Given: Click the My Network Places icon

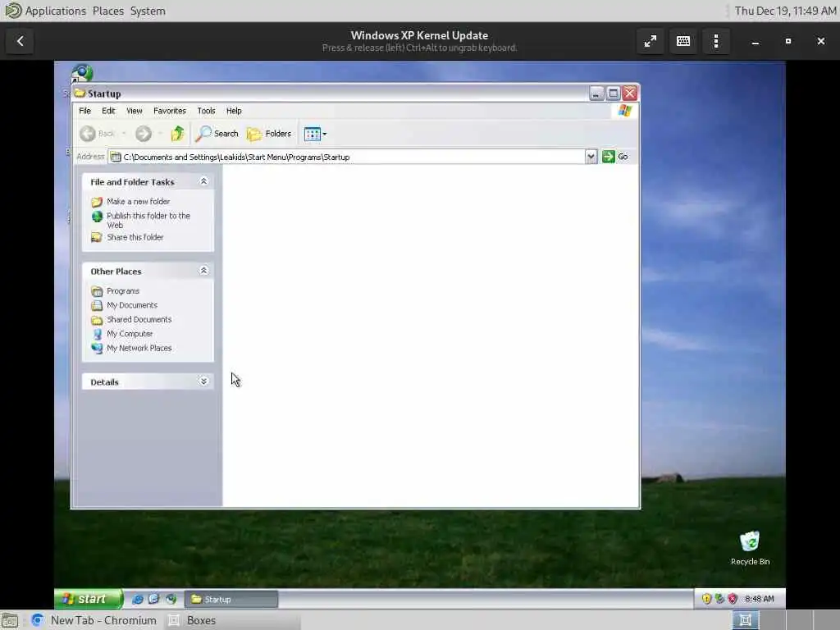Looking at the screenshot, I should click(97, 348).
